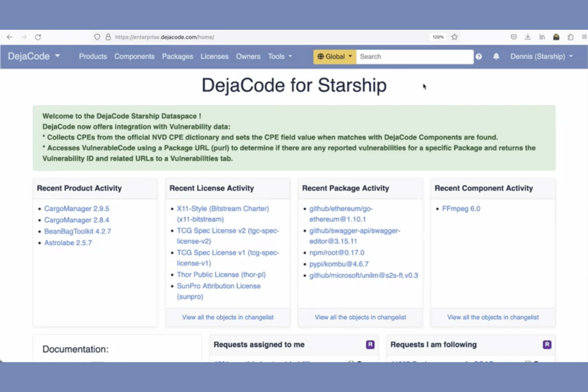
Task: Click the Pocket save icon
Action: 514,37
